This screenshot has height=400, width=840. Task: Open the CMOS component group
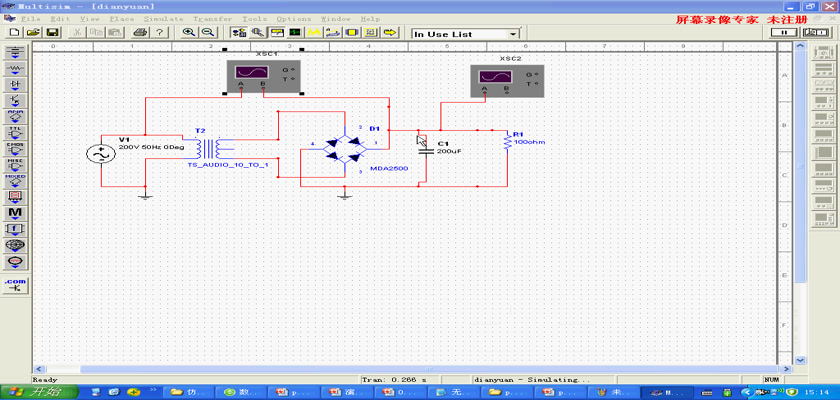click(x=15, y=149)
